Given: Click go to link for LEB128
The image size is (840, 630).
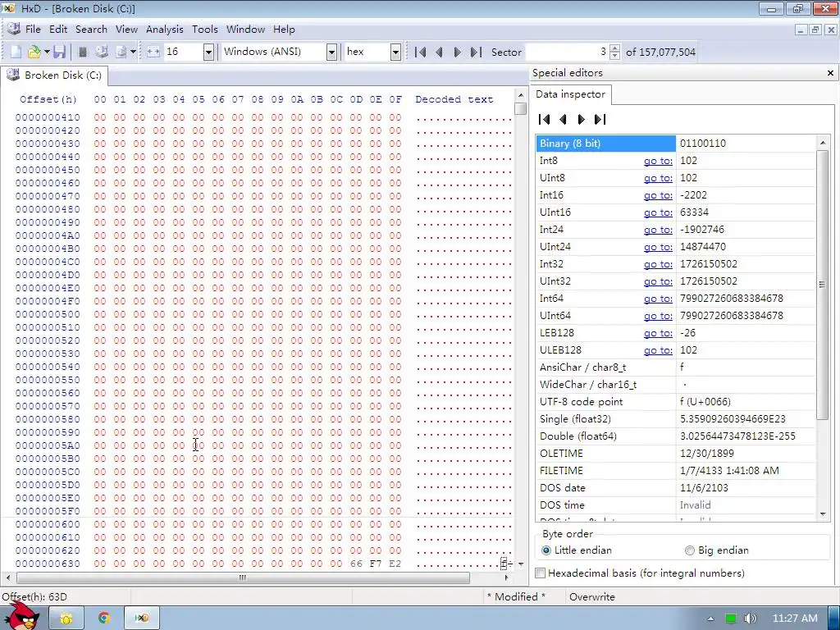Looking at the screenshot, I should coord(658,333).
